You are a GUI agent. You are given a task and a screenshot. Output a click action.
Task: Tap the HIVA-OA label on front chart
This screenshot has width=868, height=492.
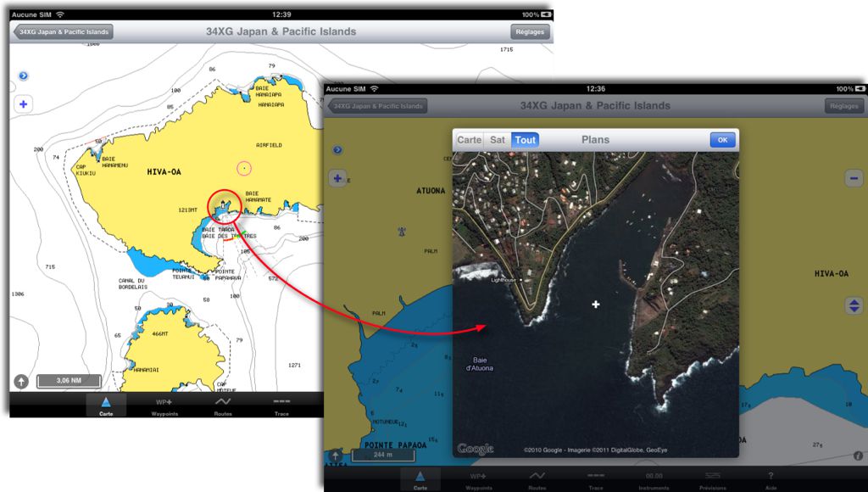click(832, 274)
